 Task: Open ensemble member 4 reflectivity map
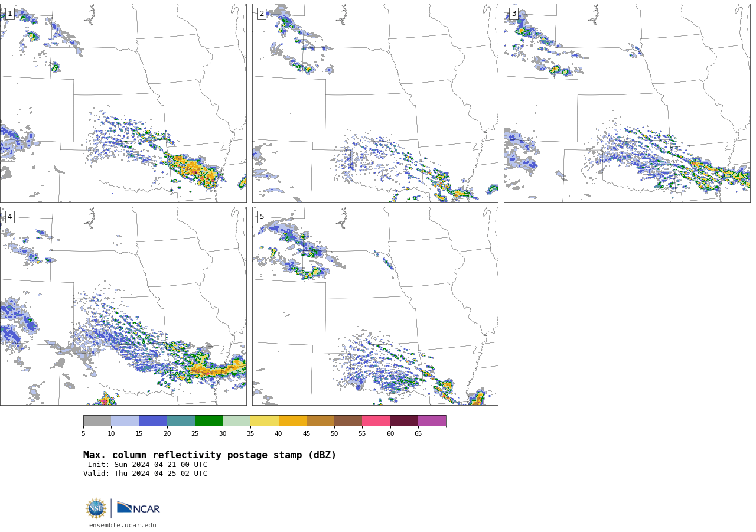[123, 306]
